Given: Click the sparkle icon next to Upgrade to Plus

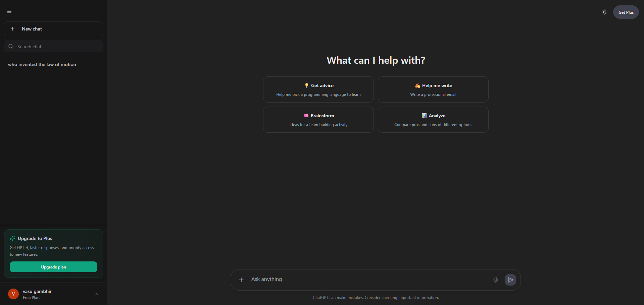Looking at the screenshot, I should 12,238.
